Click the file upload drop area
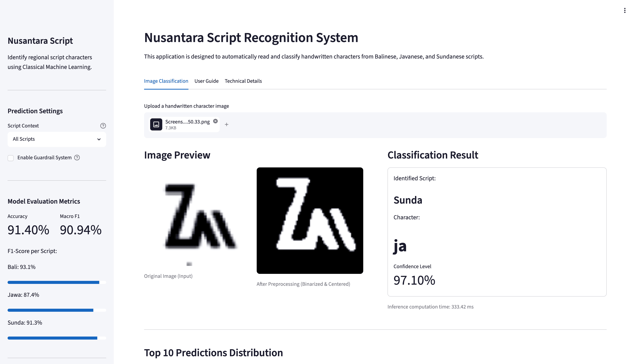Screen dimensions: 637x364 coord(375,125)
